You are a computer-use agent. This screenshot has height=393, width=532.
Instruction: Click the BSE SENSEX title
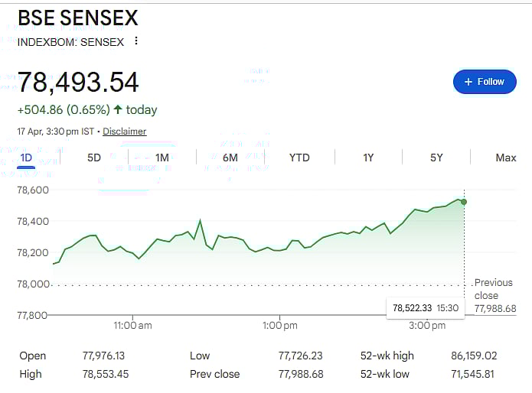tap(78, 18)
